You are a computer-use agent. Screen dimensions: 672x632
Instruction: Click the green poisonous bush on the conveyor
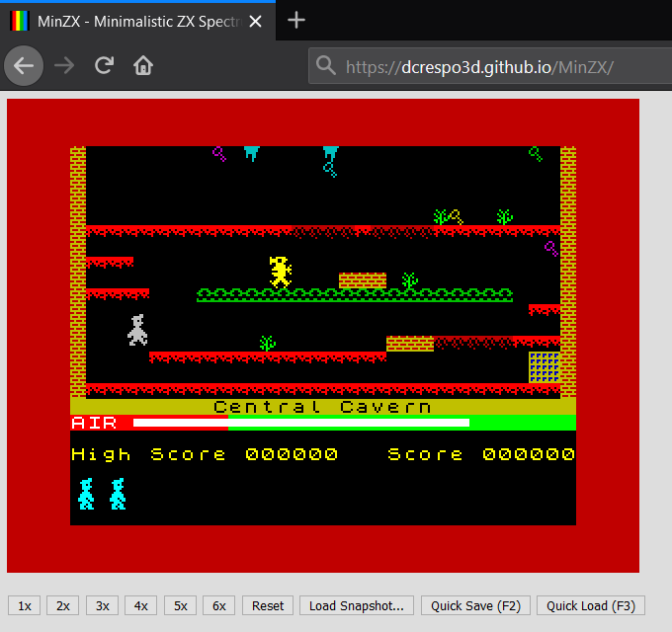tap(410, 280)
